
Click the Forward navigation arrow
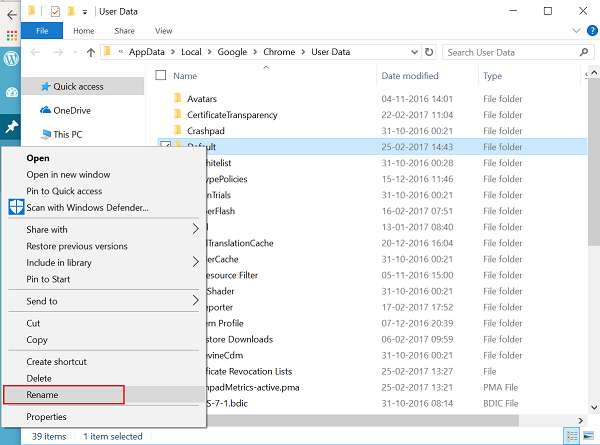coord(58,52)
